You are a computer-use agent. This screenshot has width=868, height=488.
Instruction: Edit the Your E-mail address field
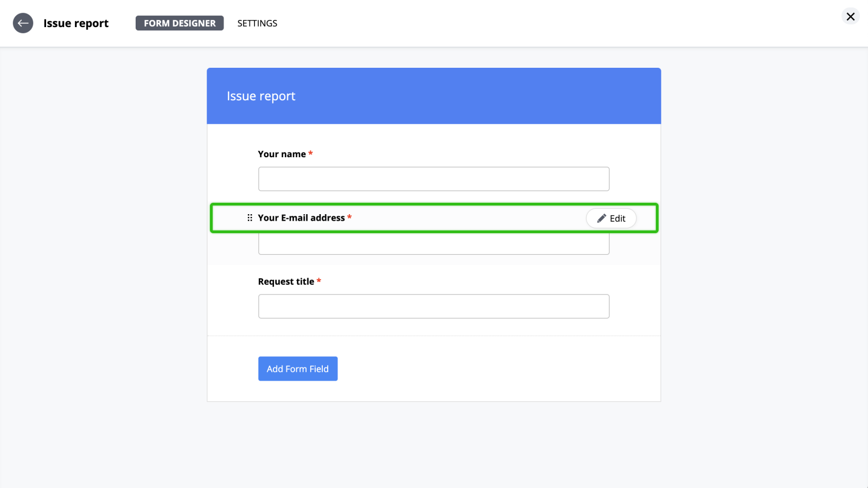click(611, 219)
